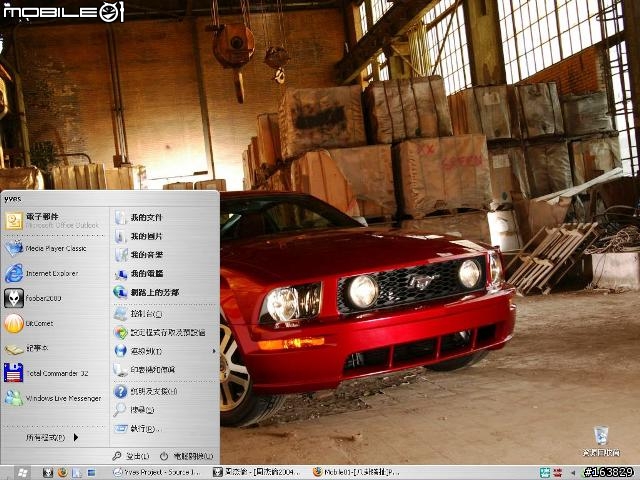Viewport: 640px width, 480px height.
Task: Open Windows Live Messenger
Action: [x=55, y=398]
